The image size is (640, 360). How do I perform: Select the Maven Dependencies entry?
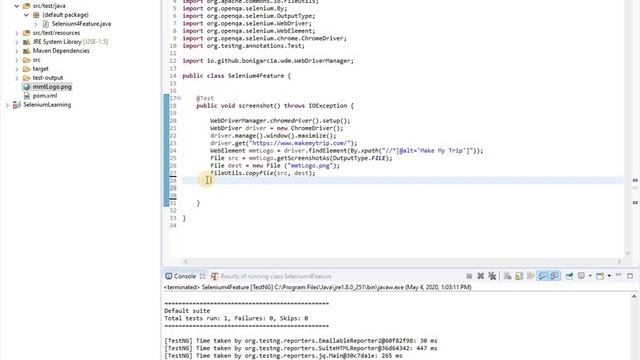[x=61, y=51]
